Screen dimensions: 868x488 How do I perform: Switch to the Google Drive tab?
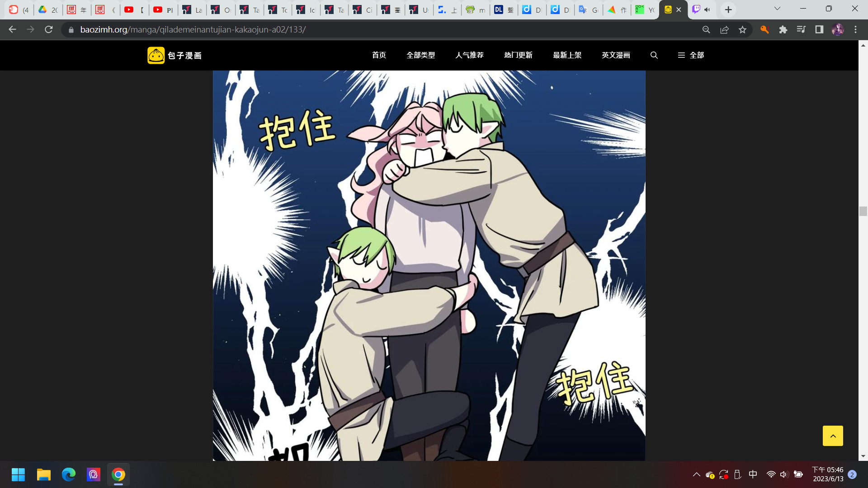tap(48, 9)
